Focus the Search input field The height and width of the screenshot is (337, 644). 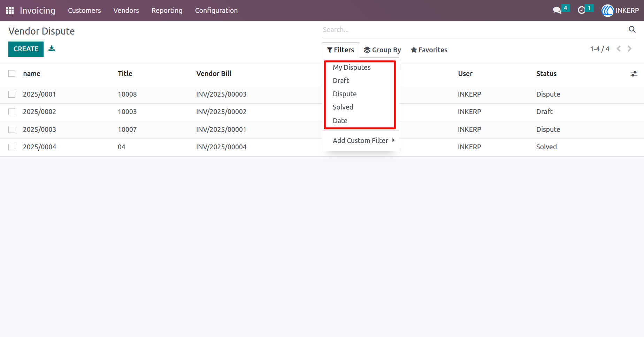click(x=474, y=30)
